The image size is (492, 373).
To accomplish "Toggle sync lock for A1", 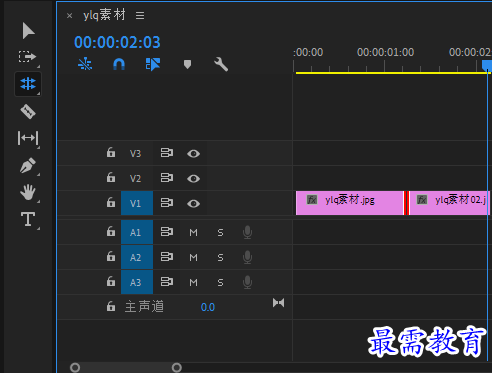I will click(167, 232).
